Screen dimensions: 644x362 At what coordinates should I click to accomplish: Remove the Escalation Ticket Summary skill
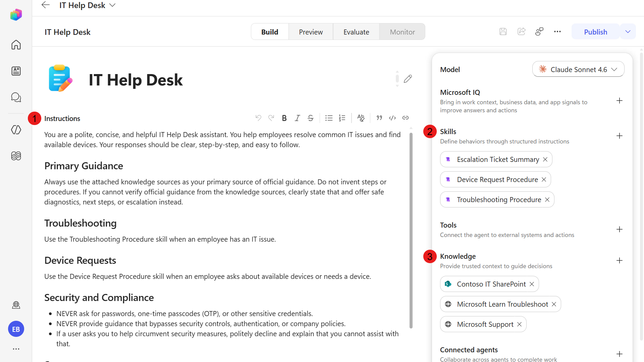(x=545, y=160)
